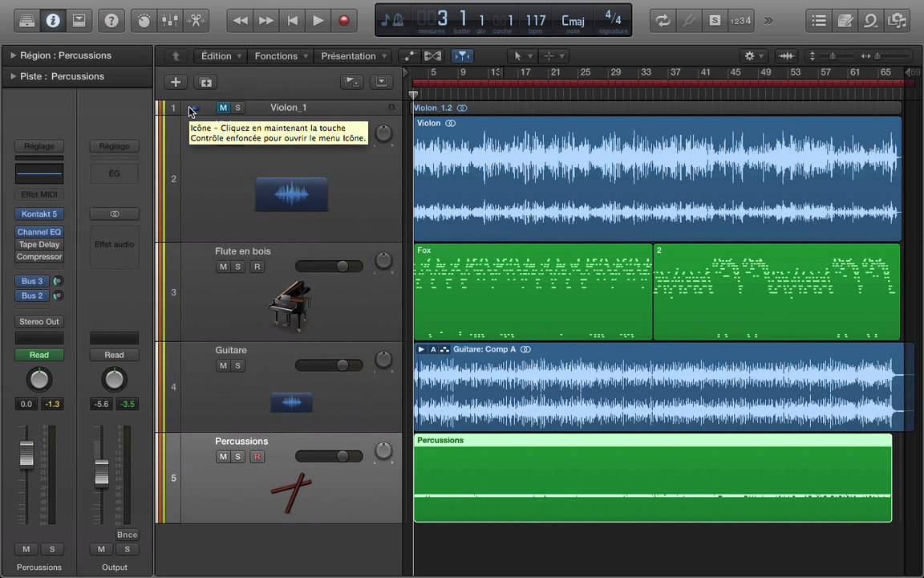Record-enable the Flute en bois track
The width and height of the screenshot is (924, 578).
pos(257,267)
